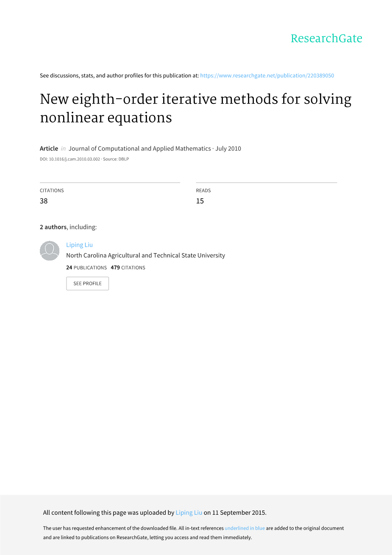Follow the "underlined in blue" link
This screenshot has width=392, height=555.
click(x=245, y=528)
